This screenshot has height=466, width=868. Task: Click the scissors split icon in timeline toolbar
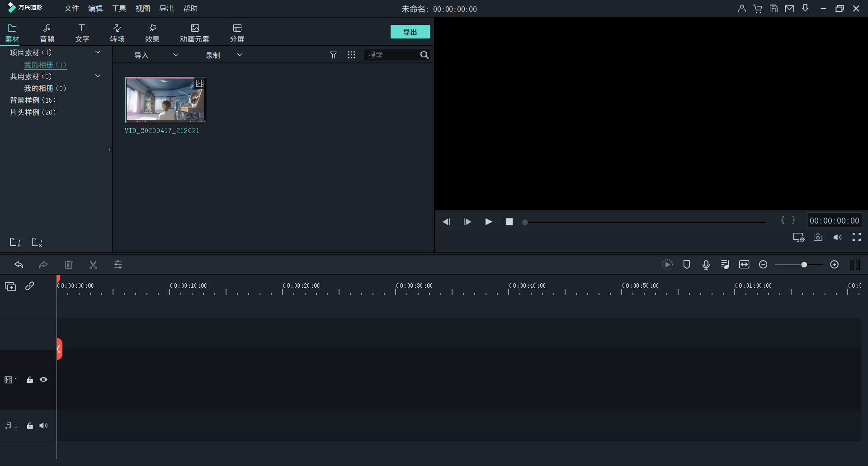click(93, 265)
